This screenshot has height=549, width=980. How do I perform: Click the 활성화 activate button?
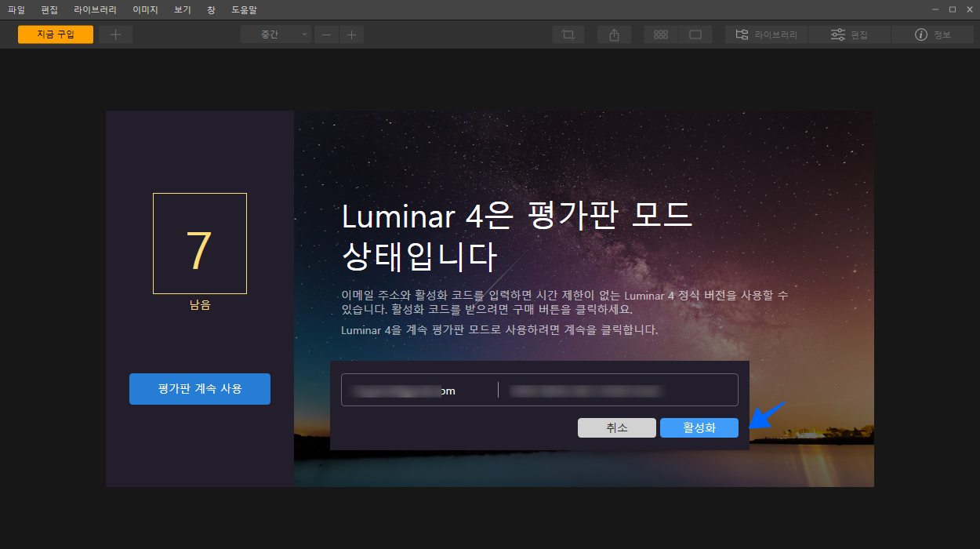pyautogui.click(x=699, y=428)
